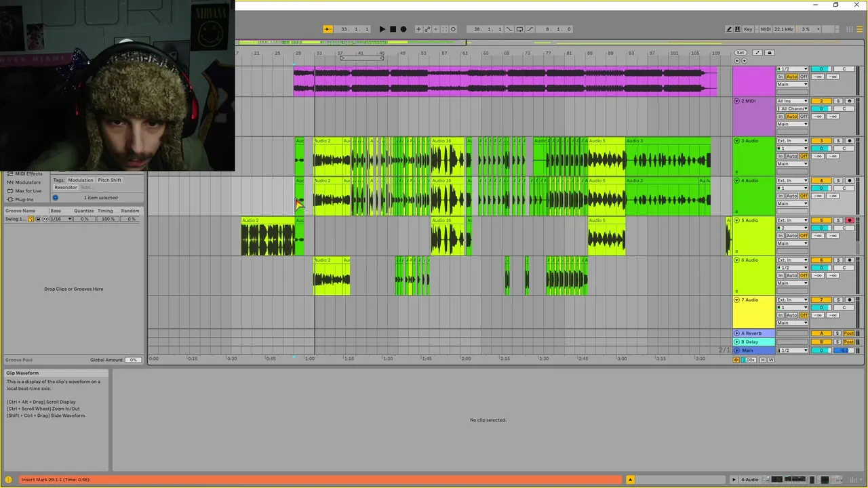Screen dimensions: 868x488
Task: Select the B Delay return track
Action: click(x=753, y=342)
